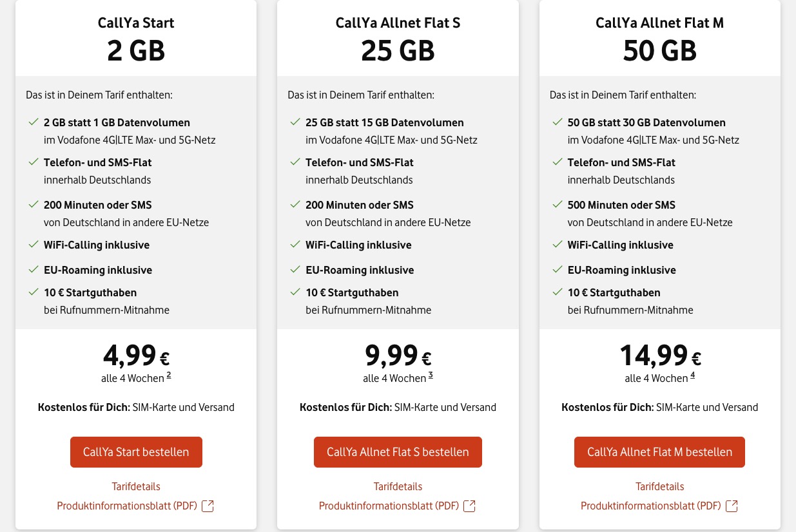Viewport: 796px width, 532px height.
Task: Open Tarifdetails for CallYa Allnet Flat S
Action: pos(398,486)
